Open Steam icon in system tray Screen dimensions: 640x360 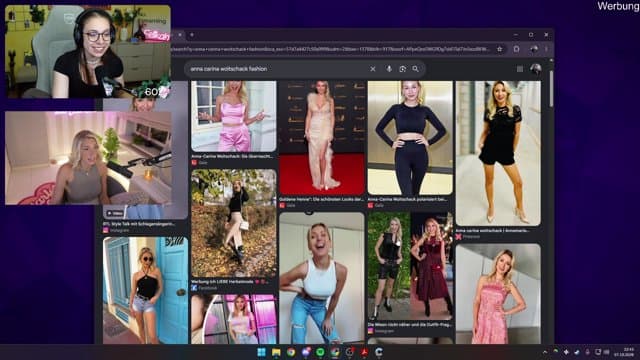[x=576, y=352]
